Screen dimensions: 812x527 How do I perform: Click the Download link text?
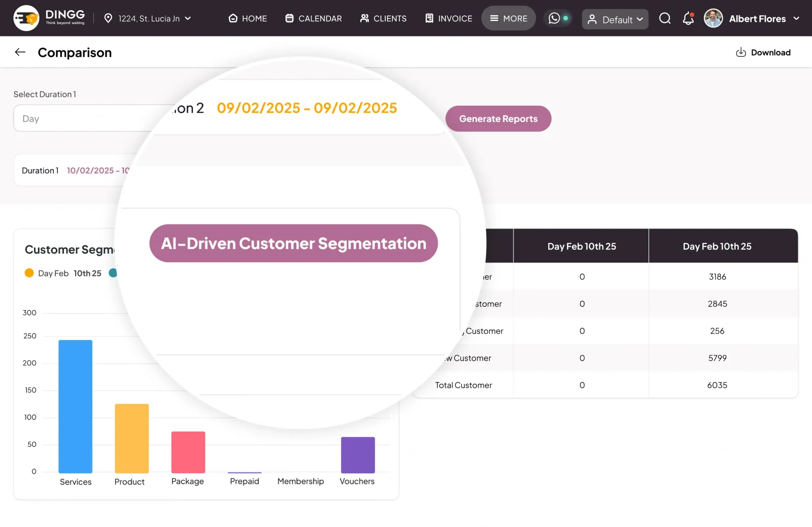(x=770, y=52)
